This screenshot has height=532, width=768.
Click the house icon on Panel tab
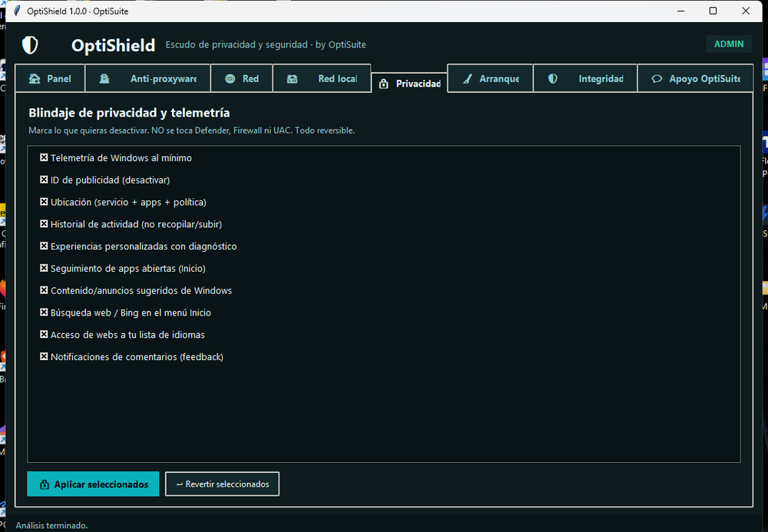pyautogui.click(x=35, y=78)
